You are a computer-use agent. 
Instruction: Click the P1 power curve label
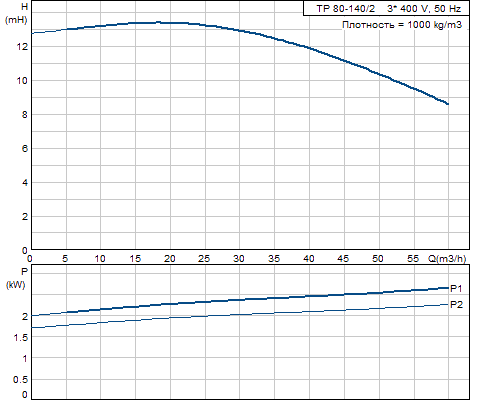point(456,289)
